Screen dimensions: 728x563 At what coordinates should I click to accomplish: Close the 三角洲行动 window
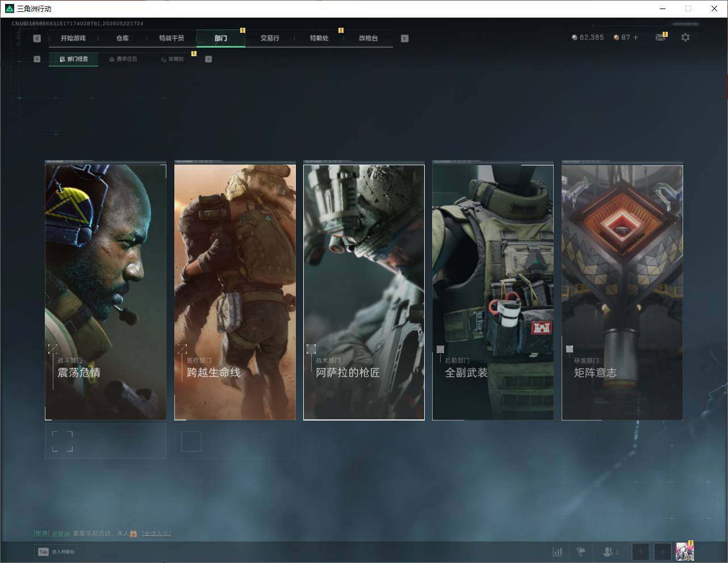coord(714,9)
